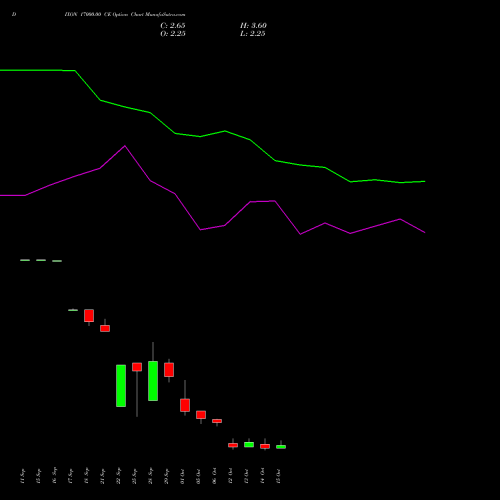
Task: Click the "06 Oct" date axis label
Action: (214, 476)
